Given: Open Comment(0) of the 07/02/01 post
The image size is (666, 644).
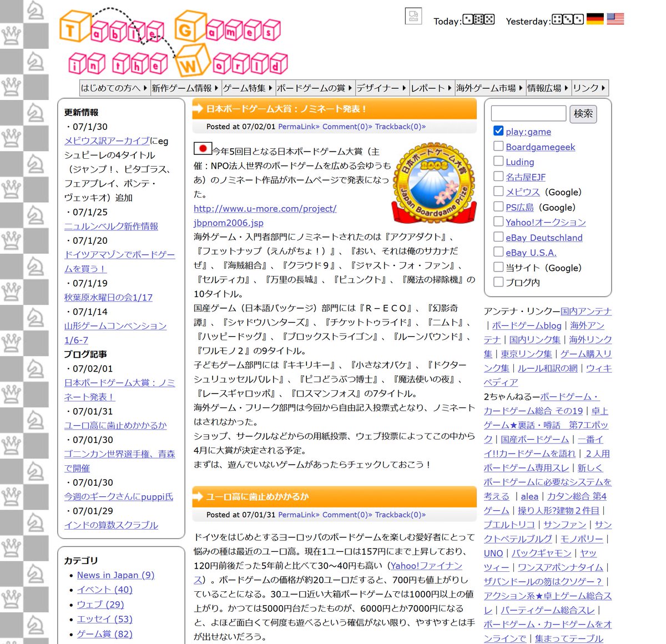Looking at the screenshot, I should tap(347, 127).
